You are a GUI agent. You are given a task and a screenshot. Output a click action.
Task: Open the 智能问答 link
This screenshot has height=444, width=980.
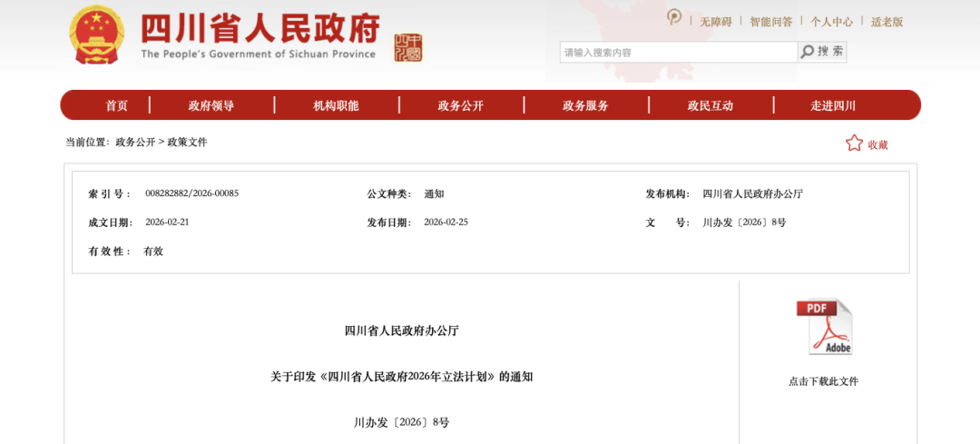pyautogui.click(x=770, y=22)
